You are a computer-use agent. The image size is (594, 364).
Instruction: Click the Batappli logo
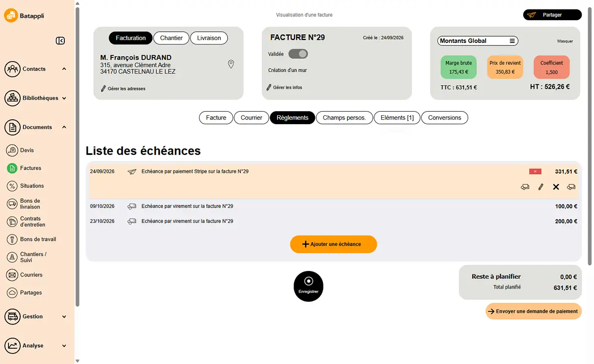(25, 16)
